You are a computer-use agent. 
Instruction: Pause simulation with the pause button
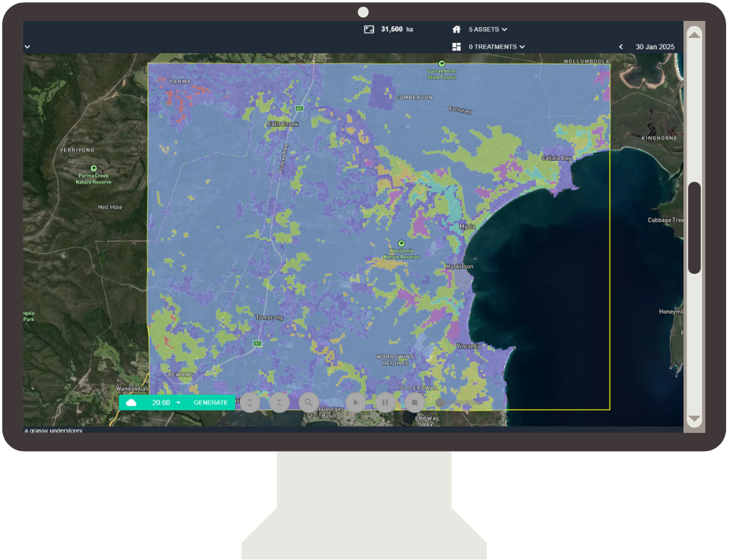[x=385, y=402]
